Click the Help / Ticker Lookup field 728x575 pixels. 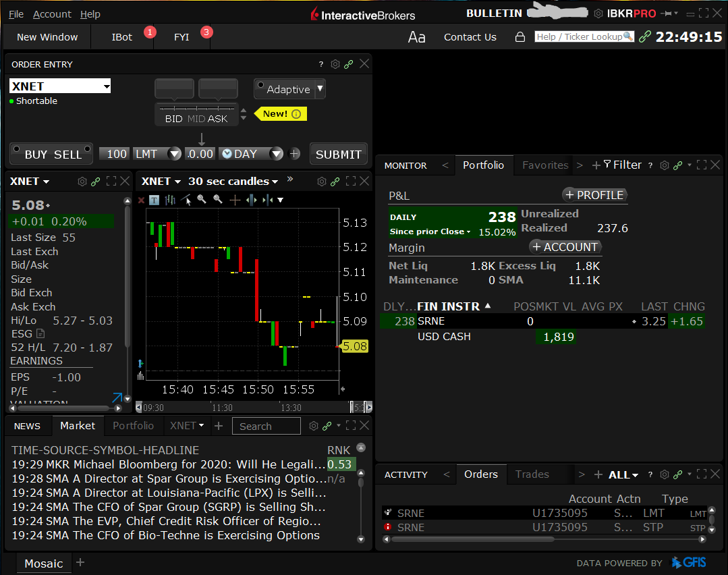tap(584, 36)
